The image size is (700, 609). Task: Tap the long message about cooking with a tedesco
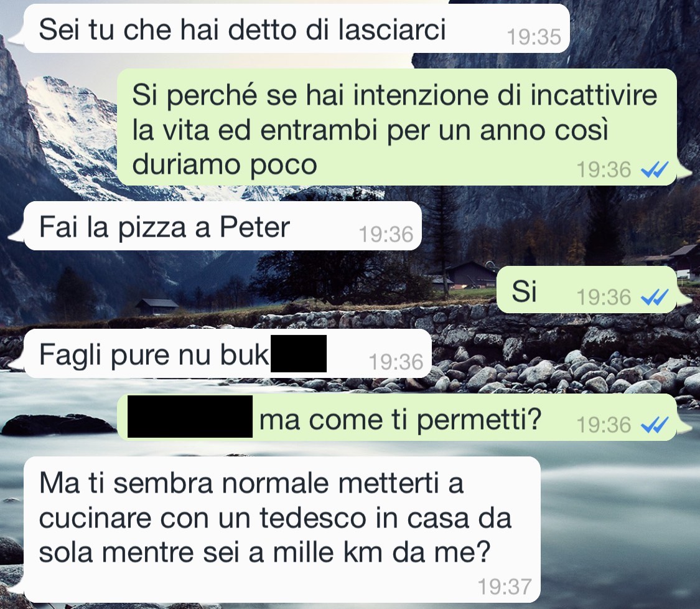click(x=282, y=529)
